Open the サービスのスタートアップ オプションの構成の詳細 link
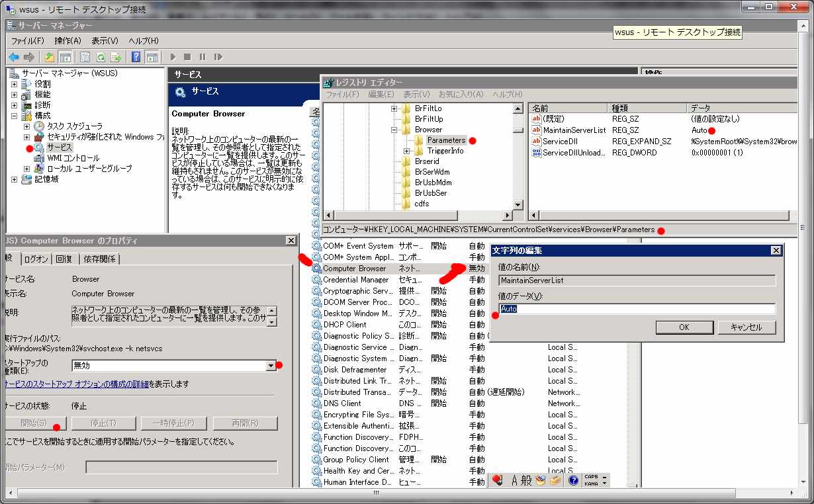 point(76,384)
